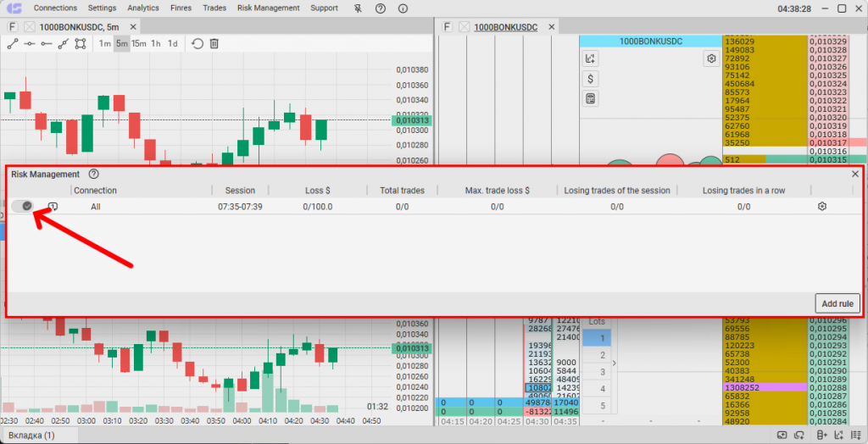Click the application logo in the menu bar

14,8
